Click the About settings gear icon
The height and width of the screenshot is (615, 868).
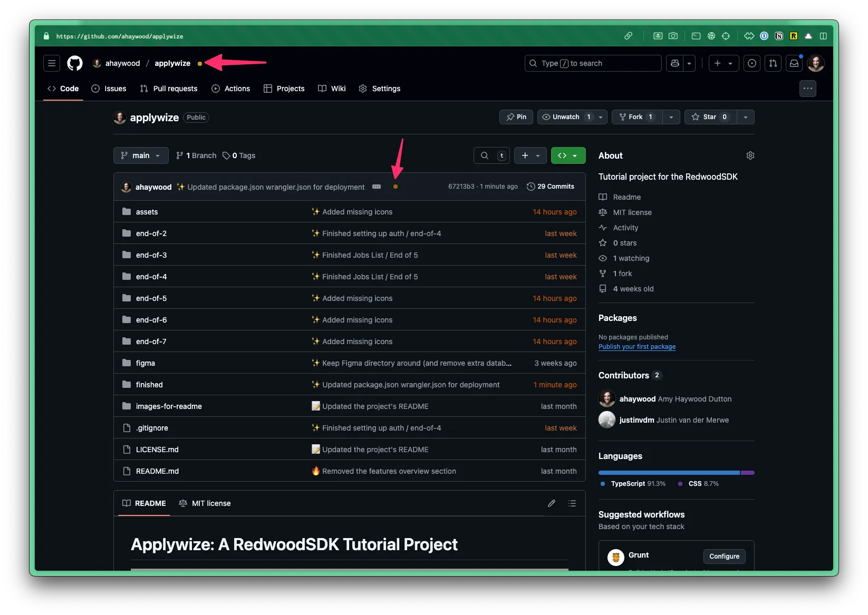pos(750,155)
